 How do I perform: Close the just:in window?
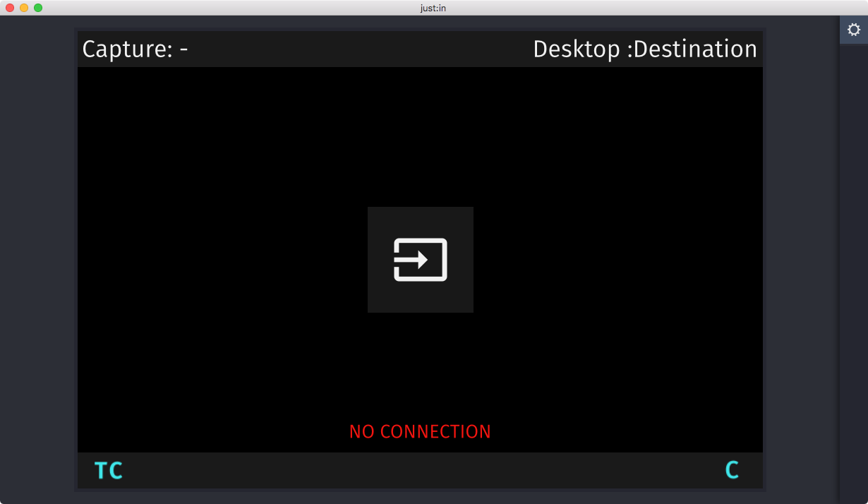pos(10,8)
